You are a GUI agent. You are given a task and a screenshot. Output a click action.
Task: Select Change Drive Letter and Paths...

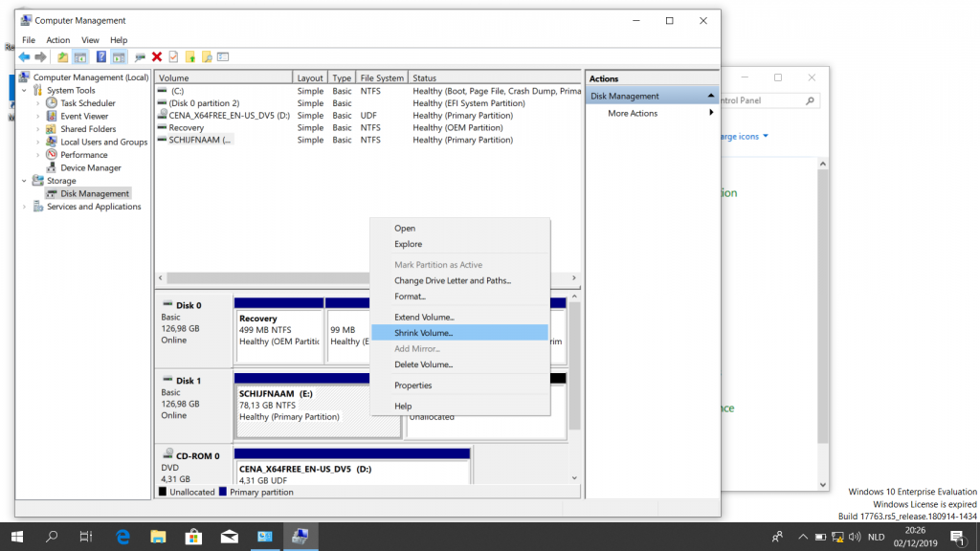coord(460,280)
